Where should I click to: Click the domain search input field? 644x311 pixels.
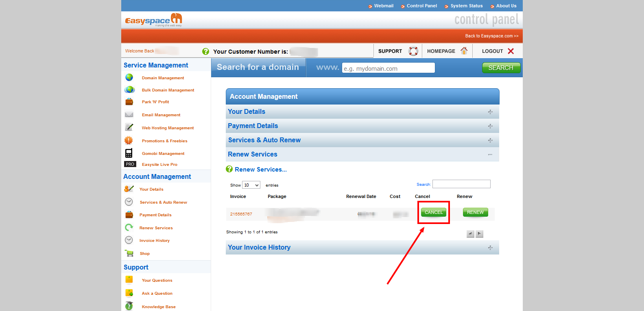pyautogui.click(x=388, y=68)
